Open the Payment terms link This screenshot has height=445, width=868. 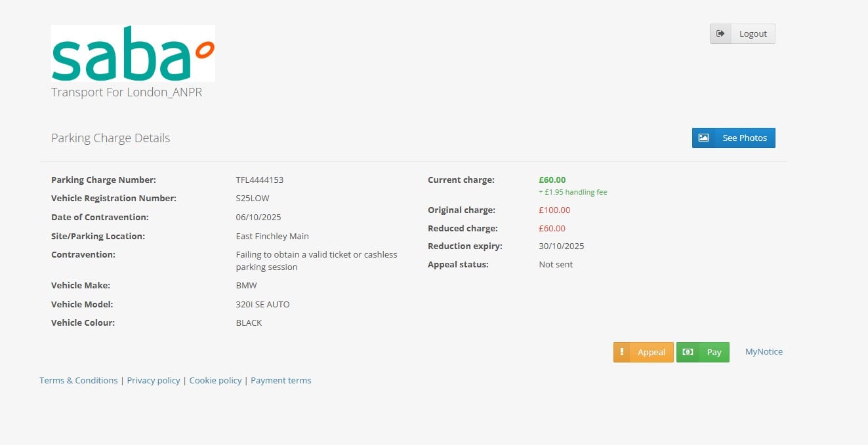(281, 381)
